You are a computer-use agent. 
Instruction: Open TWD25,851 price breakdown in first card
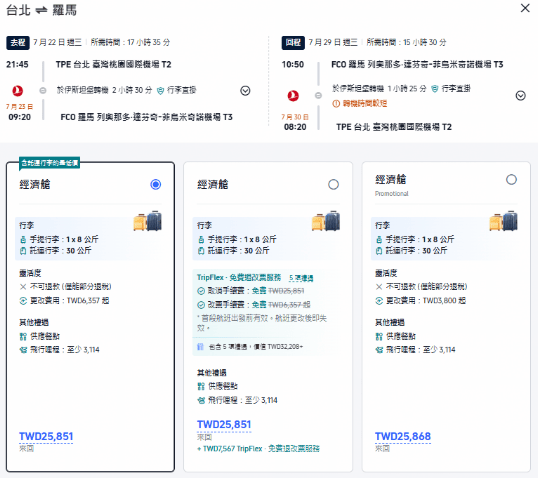coord(46,436)
